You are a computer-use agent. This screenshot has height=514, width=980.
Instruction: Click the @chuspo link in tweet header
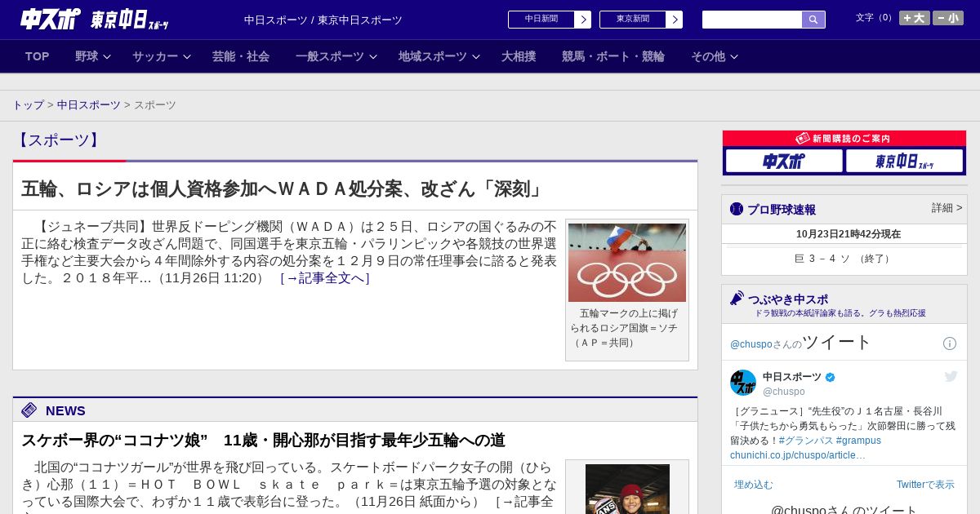pyautogui.click(x=751, y=344)
